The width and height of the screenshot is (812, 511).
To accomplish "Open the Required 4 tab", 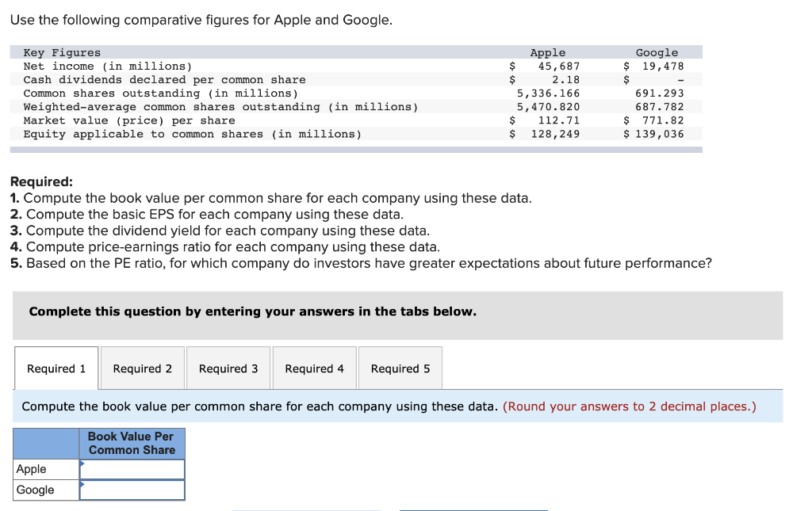I will (314, 368).
